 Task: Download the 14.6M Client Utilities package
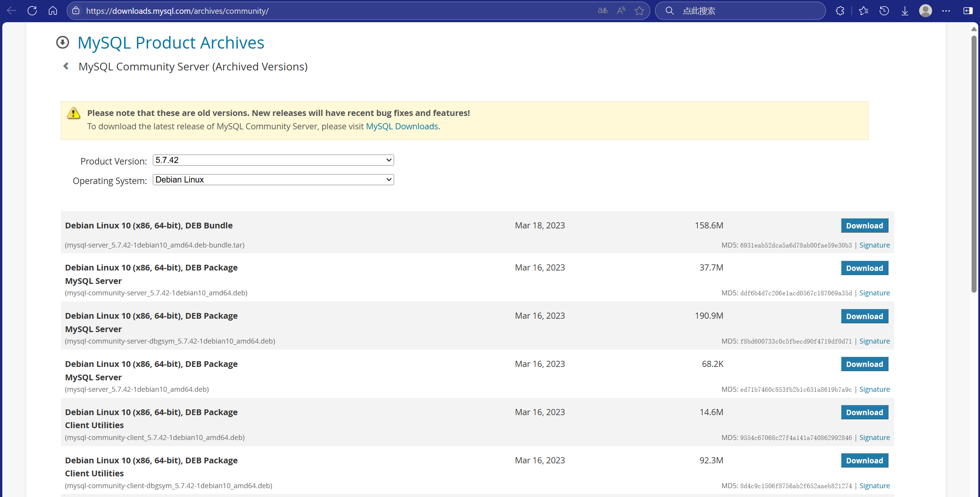pos(864,412)
